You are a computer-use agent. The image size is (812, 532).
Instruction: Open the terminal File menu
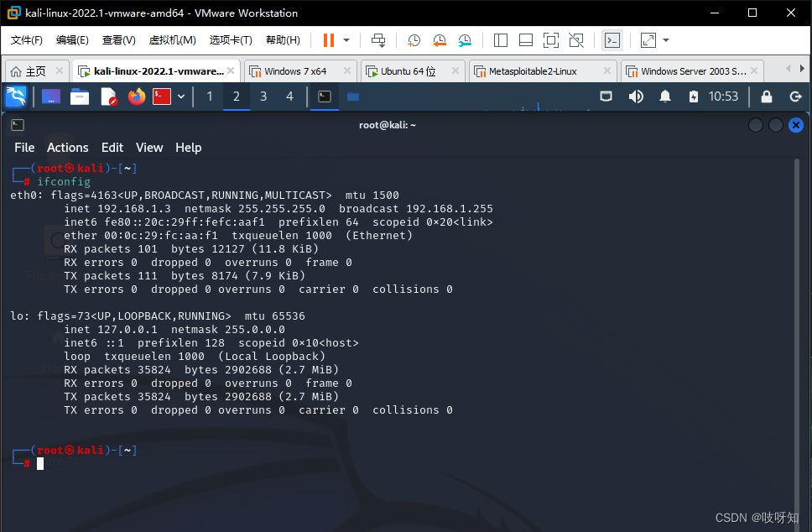(x=24, y=148)
